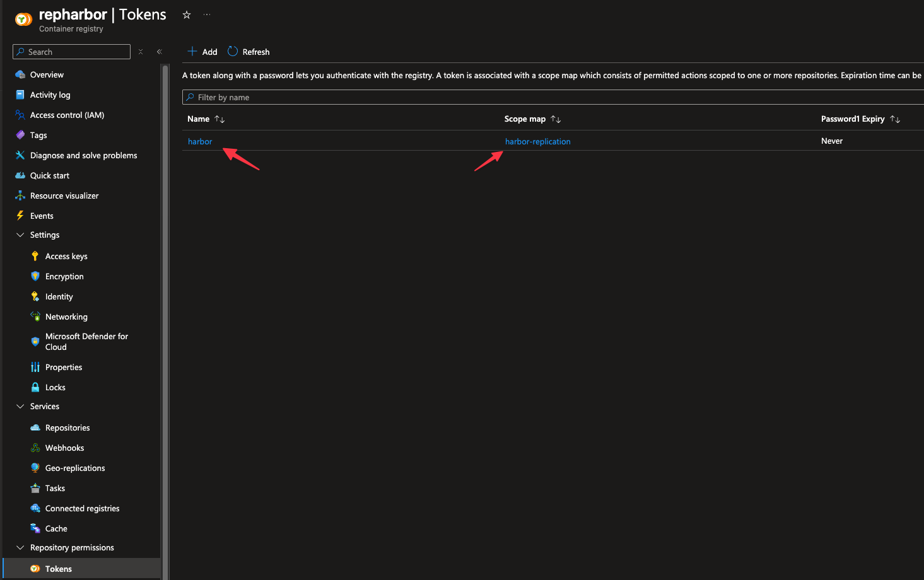Open the harbor token link

point(200,141)
